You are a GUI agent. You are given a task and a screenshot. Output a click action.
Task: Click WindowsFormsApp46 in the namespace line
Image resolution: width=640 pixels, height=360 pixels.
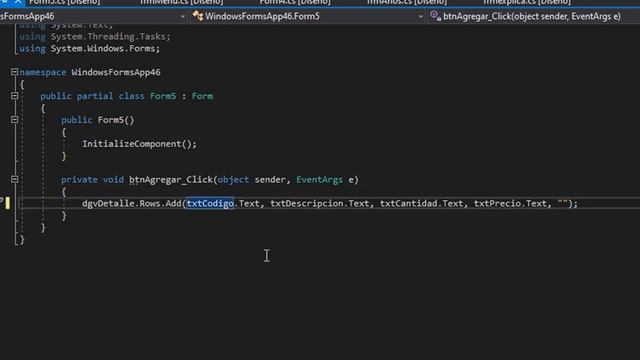pyautogui.click(x=116, y=73)
